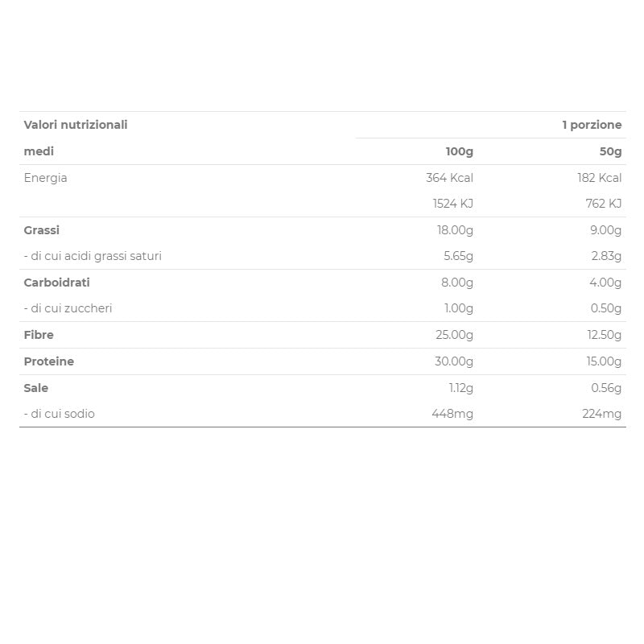The height and width of the screenshot is (644, 644).
Task: Click the 12.50g fibre value
Action: pyautogui.click(x=604, y=335)
